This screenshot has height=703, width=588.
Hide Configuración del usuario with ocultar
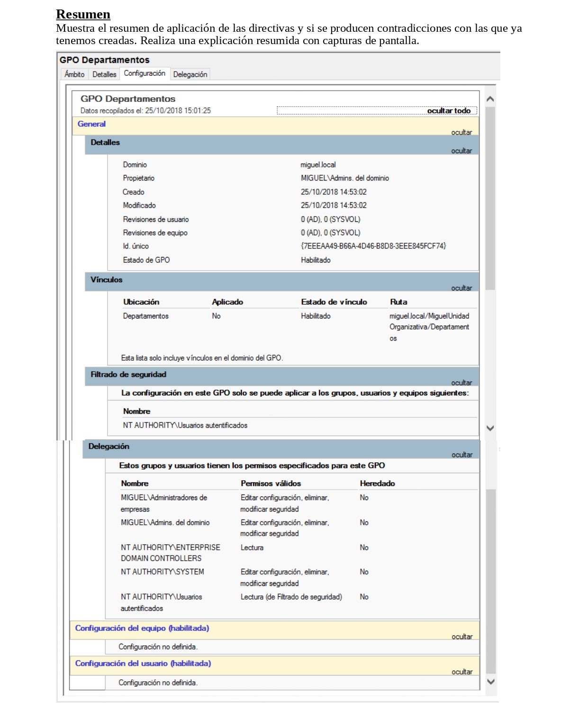462,672
